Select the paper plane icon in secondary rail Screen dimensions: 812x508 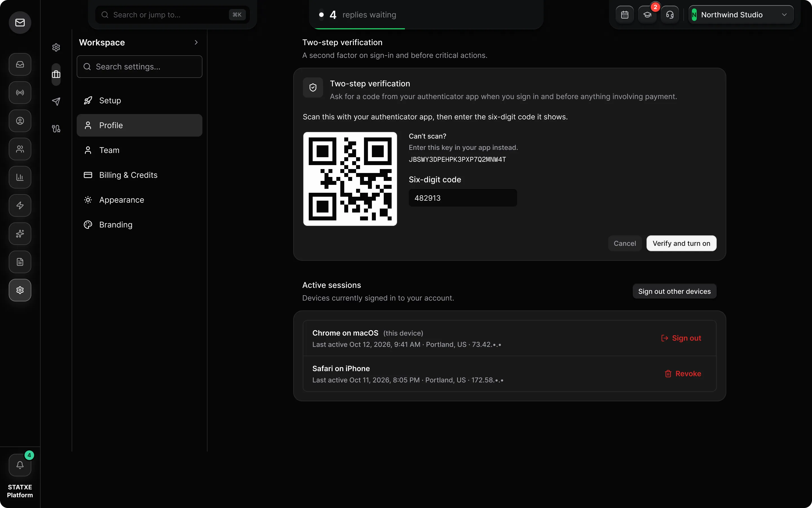56,102
